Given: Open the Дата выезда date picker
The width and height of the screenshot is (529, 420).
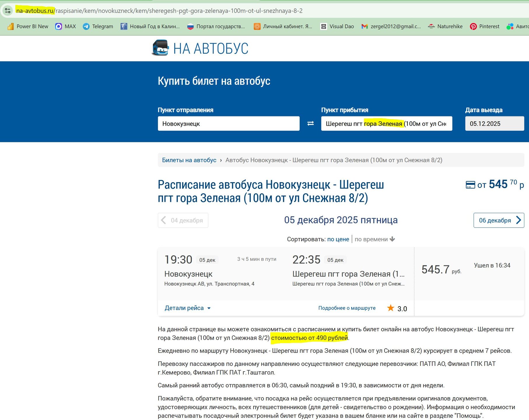Looking at the screenshot, I should point(494,124).
